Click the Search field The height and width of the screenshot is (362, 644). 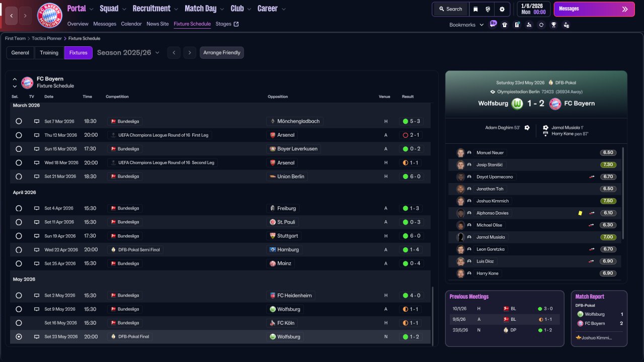[450, 9]
